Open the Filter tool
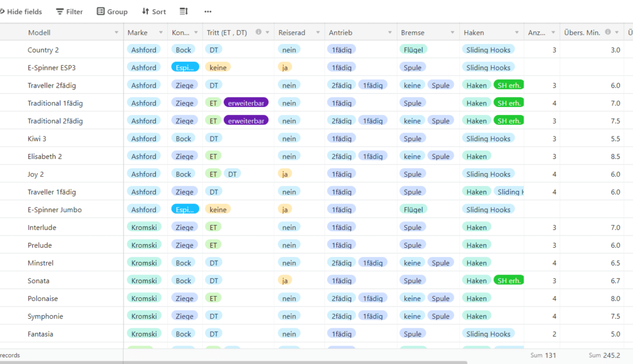Image resolution: width=633 pixels, height=364 pixels. click(x=69, y=12)
